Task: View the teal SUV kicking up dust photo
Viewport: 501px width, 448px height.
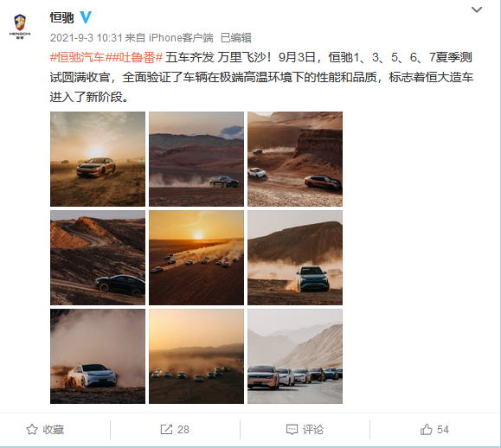Action: (x=295, y=258)
